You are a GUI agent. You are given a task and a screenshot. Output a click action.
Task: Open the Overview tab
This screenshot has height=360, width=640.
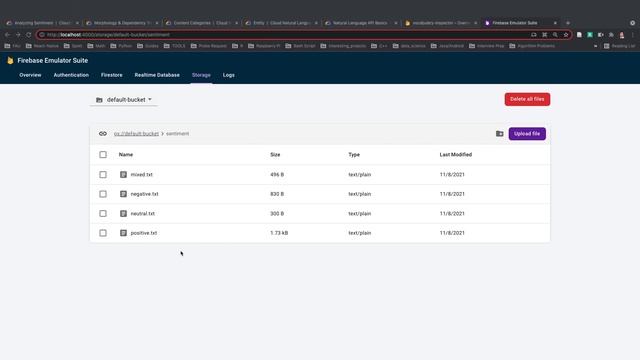coord(30,75)
